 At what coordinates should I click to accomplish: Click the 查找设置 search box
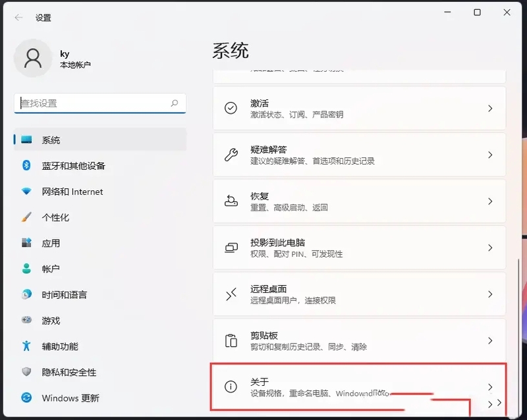pos(99,103)
